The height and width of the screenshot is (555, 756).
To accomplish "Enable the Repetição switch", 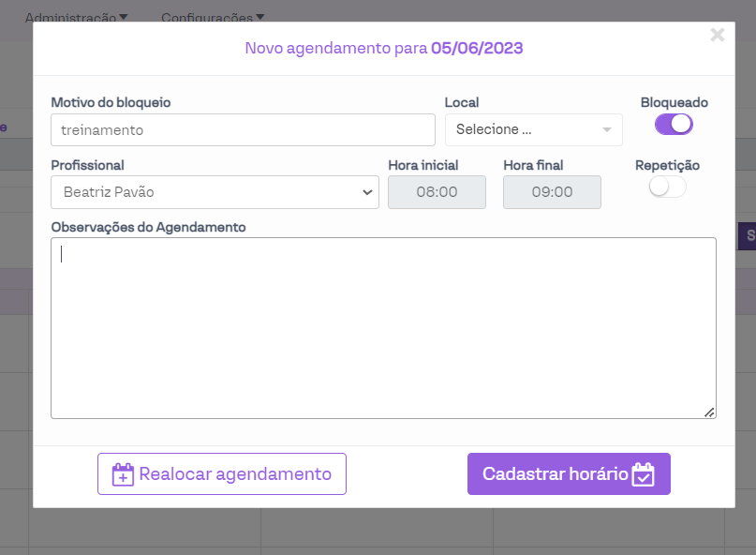I will tap(667, 187).
